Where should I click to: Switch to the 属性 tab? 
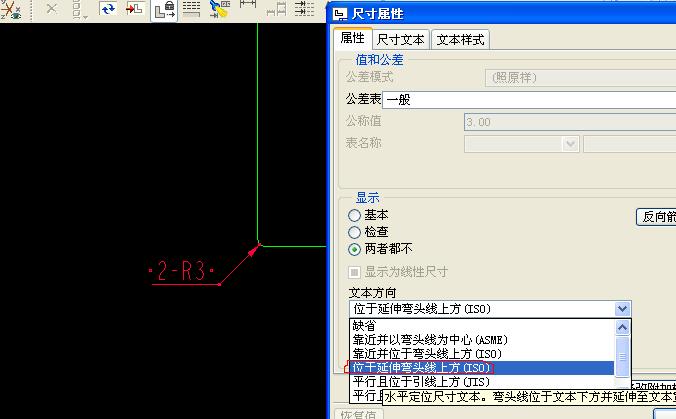pos(352,38)
